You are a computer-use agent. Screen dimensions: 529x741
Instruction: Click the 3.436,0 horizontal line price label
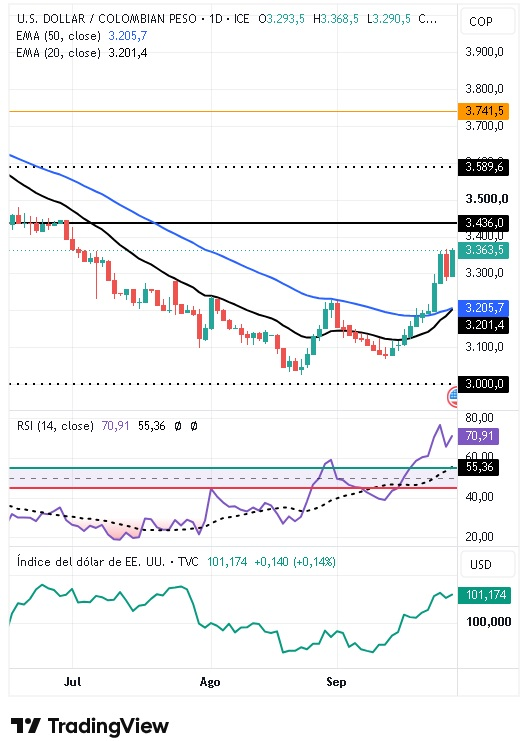coord(484,223)
